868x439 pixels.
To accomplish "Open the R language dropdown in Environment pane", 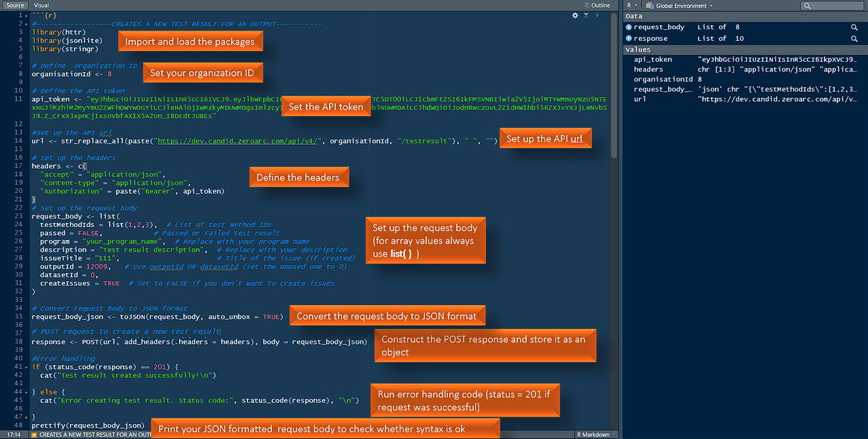I will [632, 5].
